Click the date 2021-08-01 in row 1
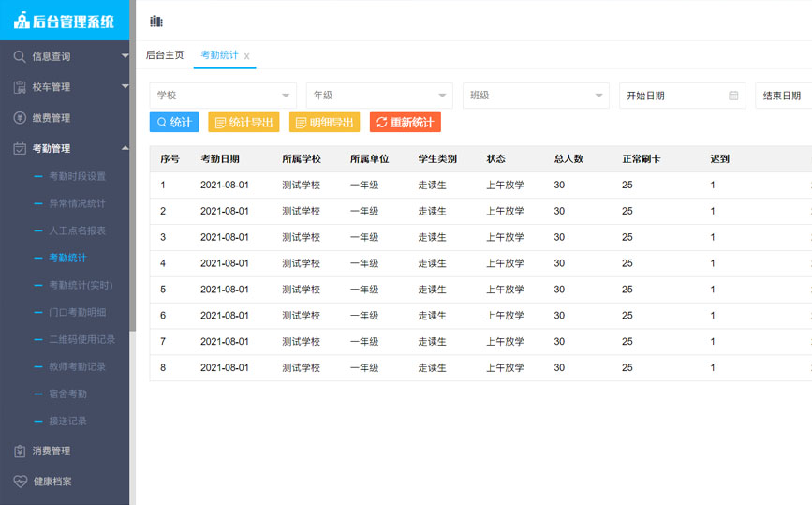This screenshot has height=505, width=812. click(225, 185)
